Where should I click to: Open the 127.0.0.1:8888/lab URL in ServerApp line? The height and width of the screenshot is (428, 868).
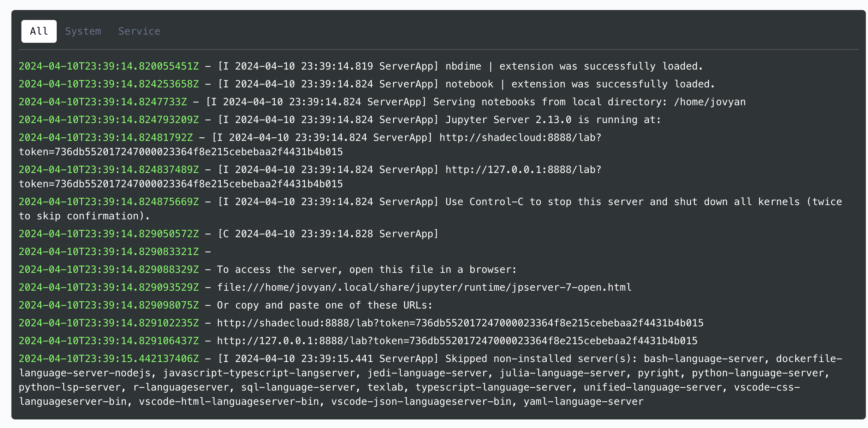tap(523, 170)
